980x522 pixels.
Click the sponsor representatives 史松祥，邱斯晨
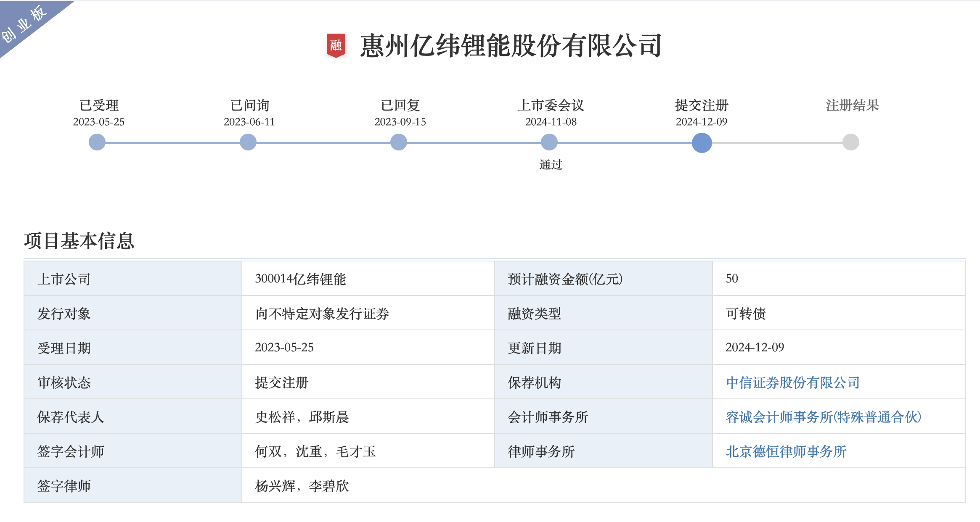coord(302,417)
